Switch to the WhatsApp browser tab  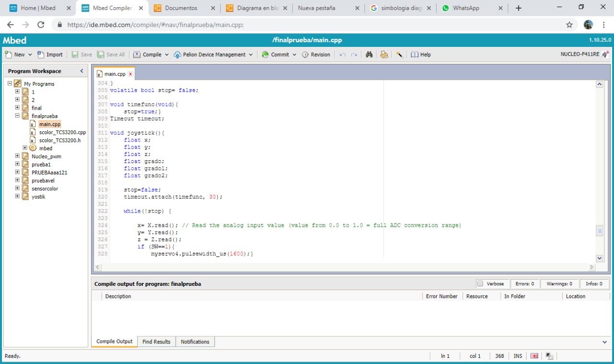[x=472, y=8]
